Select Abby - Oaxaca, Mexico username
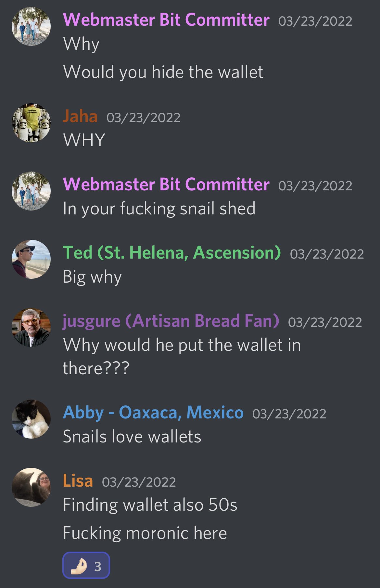Image resolution: width=380 pixels, height=588 pixels. click(153, 413)
